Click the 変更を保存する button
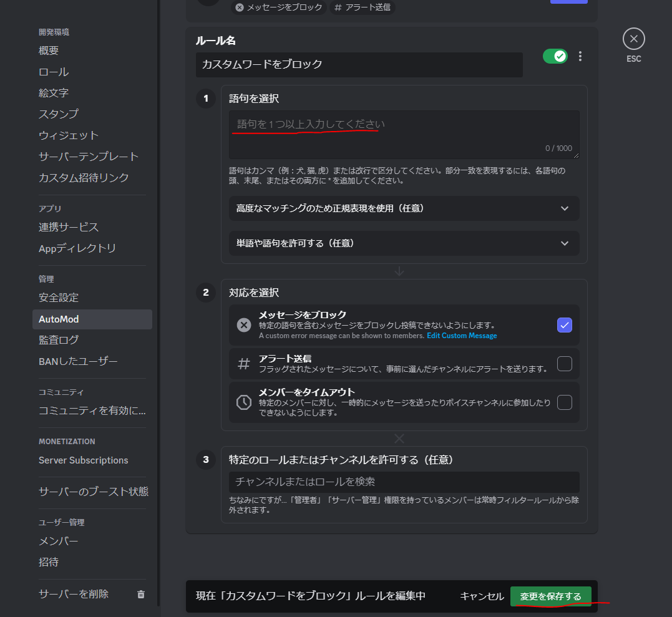This screenshot has width=672, height=617. (551, 596)
